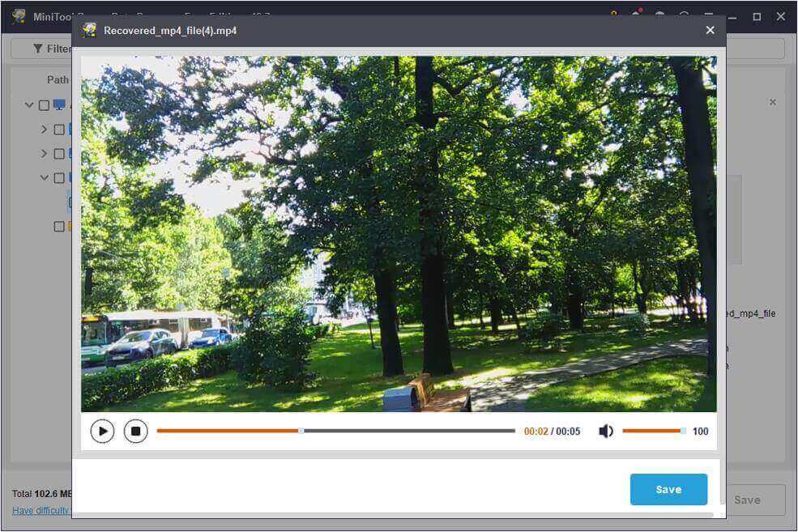
Task: Save the recovered MP4 file
Action: (668, 489)
